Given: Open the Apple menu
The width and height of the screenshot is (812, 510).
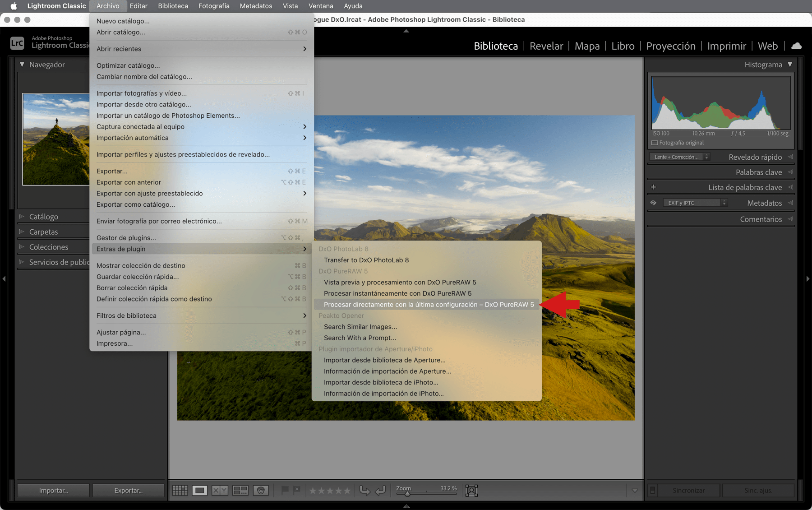Looking at the screenshot, I should point(14,6).
